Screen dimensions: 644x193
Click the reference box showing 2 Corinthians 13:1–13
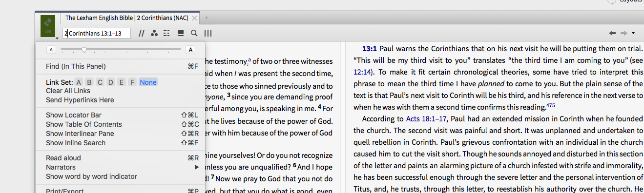click(97, 33)
